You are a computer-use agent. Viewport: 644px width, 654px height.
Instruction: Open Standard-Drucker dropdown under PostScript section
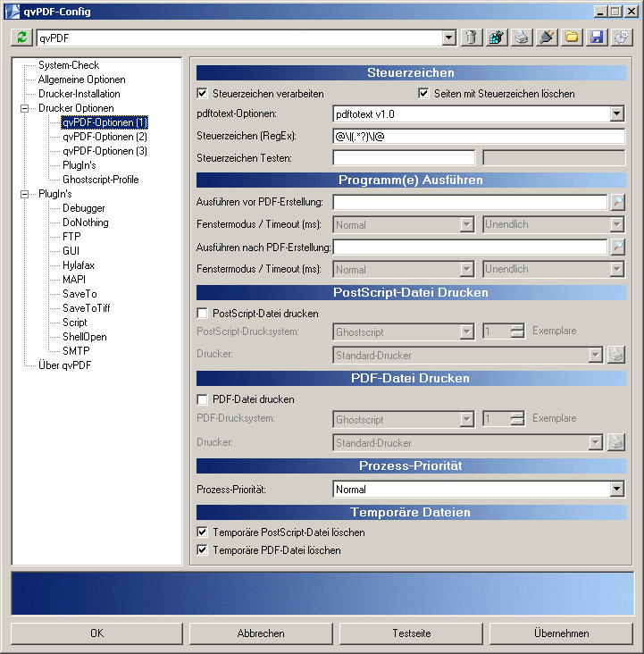coord(595,356)
